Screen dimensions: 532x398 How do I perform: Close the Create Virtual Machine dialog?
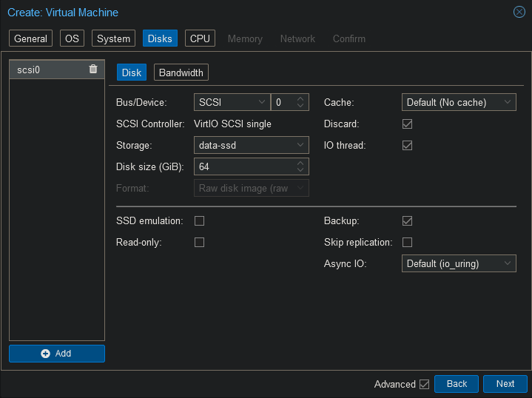(x=519, y=12)
